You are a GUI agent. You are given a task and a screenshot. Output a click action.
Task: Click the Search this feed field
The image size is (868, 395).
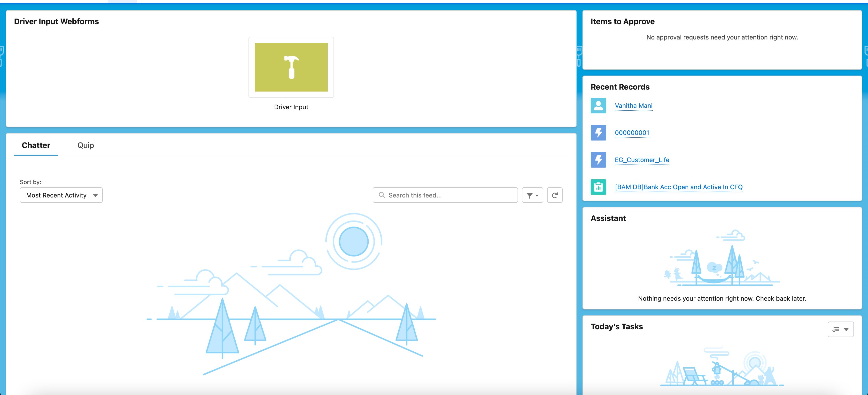tap(448, 195)
